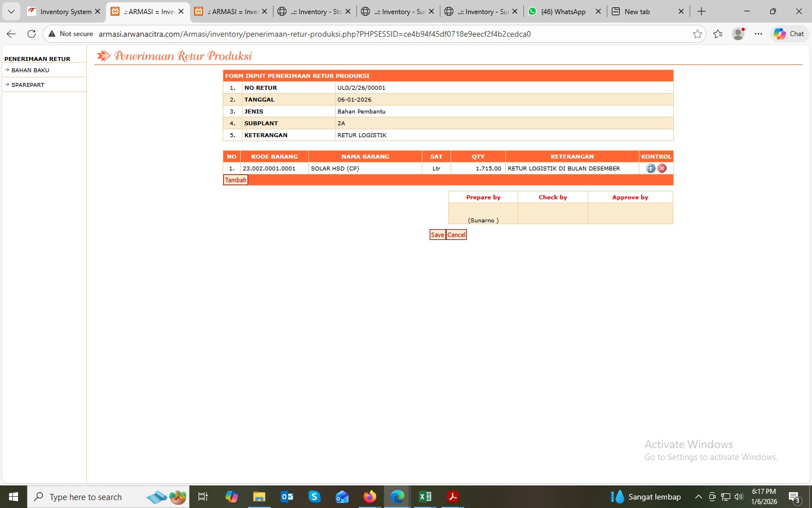Open Excel from the taskbar
Screen dimensions: 812x508
(425, 497)
